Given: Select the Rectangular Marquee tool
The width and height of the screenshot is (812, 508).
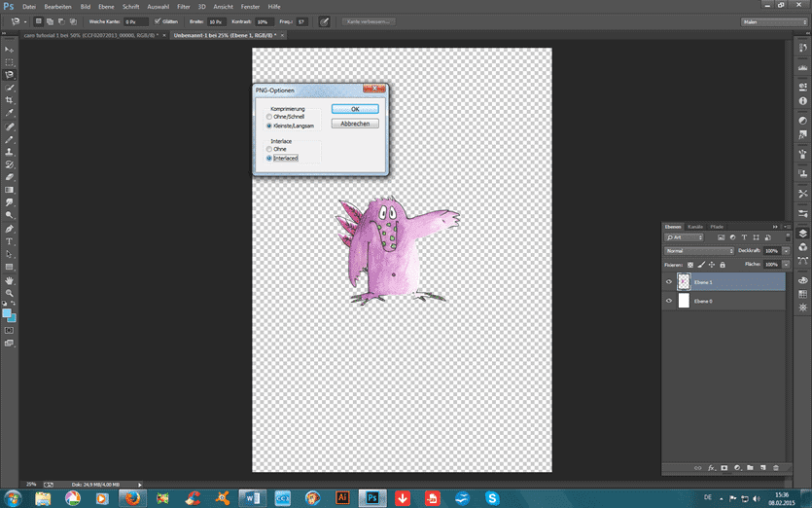Looking at the screenshot, I should pos(9,62).
